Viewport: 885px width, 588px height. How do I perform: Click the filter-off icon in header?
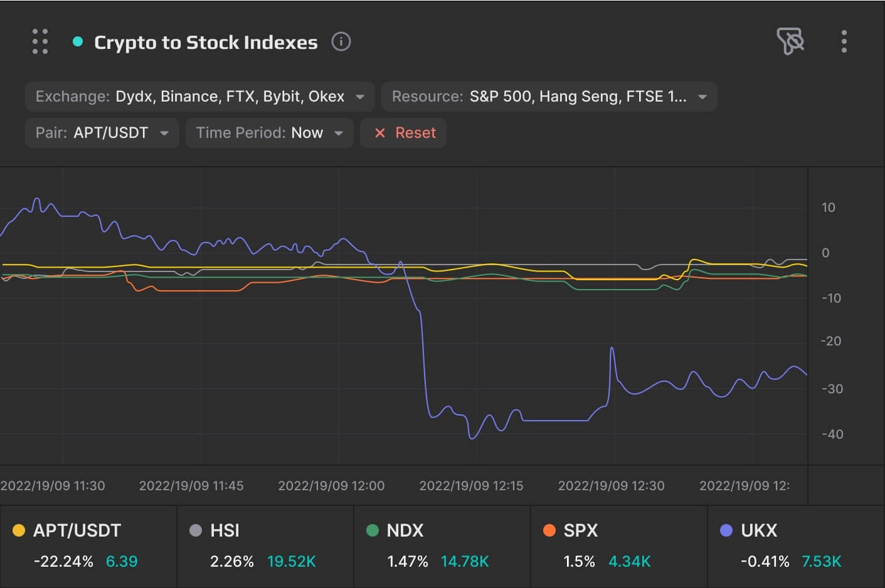(790, 41)
